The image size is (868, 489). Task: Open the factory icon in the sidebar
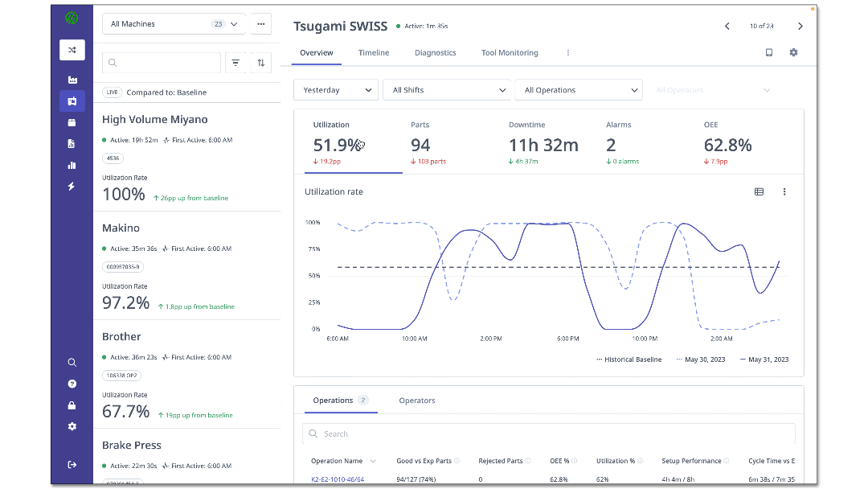point(72,80)
